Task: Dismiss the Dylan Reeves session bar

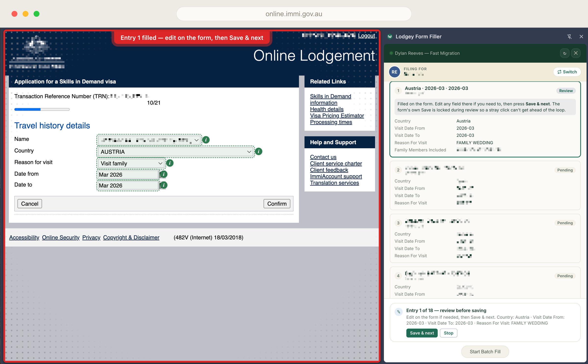Action: pos(576,53)
